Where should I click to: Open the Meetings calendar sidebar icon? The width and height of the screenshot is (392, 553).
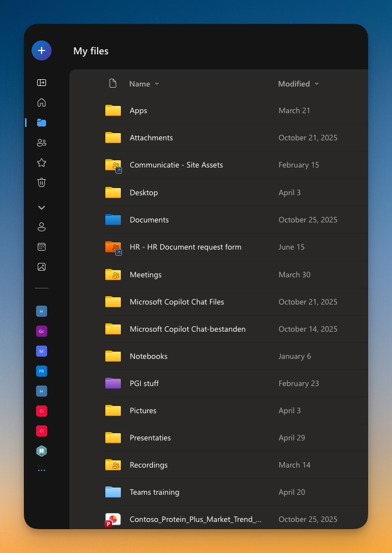coord(42,247)
